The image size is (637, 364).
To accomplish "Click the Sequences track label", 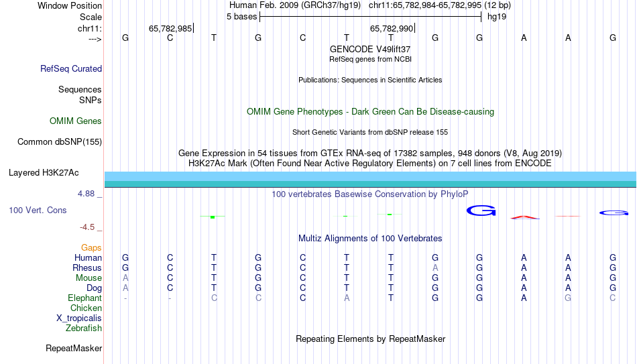I will click(80, 89).
